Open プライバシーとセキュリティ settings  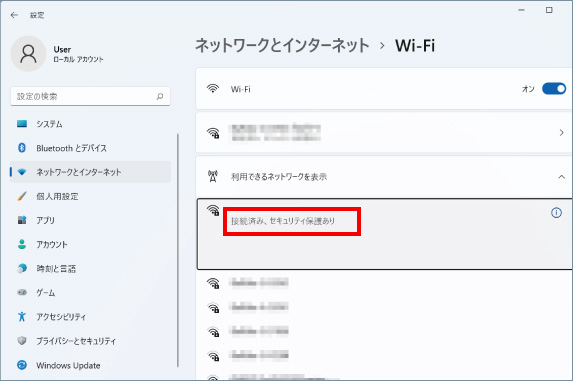90,341
